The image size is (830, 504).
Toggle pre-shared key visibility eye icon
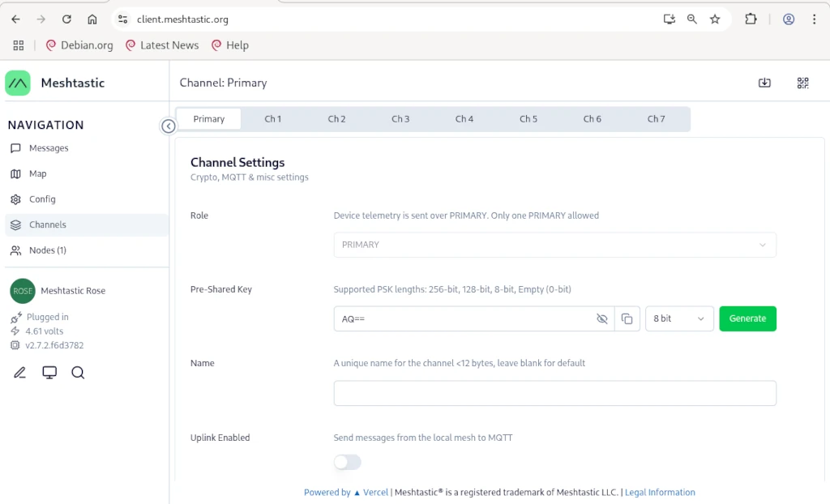click(x=601, y=319)
